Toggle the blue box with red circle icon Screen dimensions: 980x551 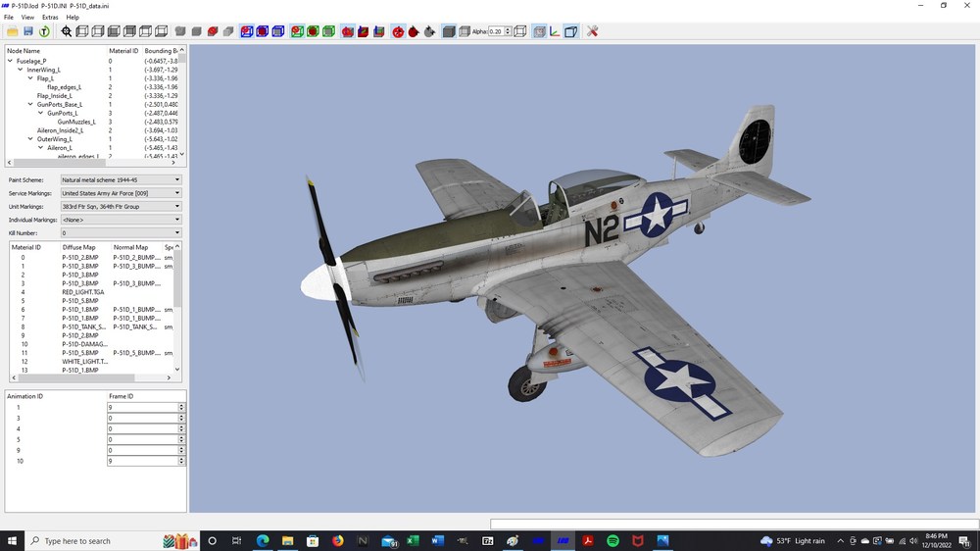247,31
